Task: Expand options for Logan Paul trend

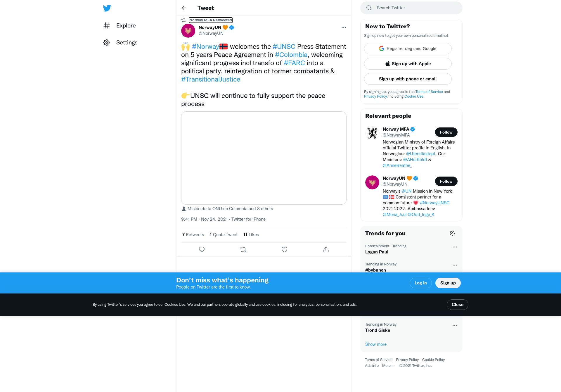Action: (x=455, y=247)
